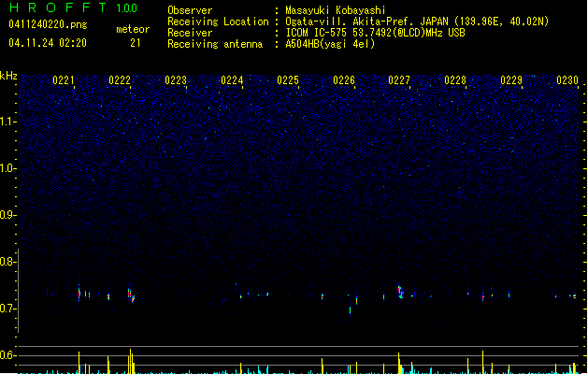This screenshot has width=588, height=374.
Task: Click the HROFFT 1.0.0 title text
Action: [74, 7]
